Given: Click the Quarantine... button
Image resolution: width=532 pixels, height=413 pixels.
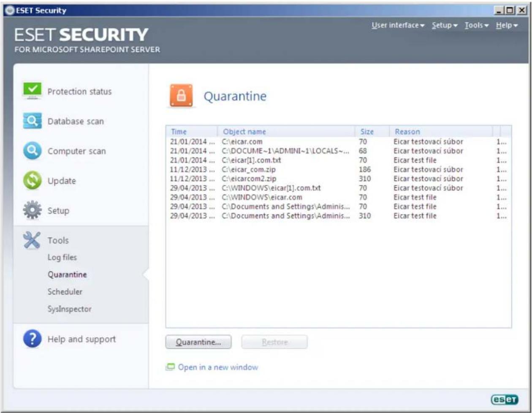Looking at the screenshot, I should 198,342.
